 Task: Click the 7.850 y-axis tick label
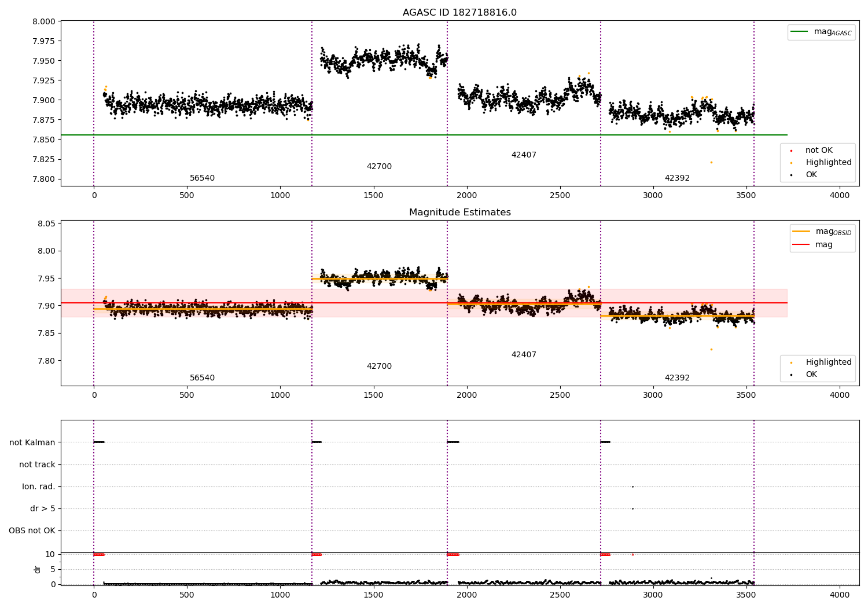pos(43,140)
